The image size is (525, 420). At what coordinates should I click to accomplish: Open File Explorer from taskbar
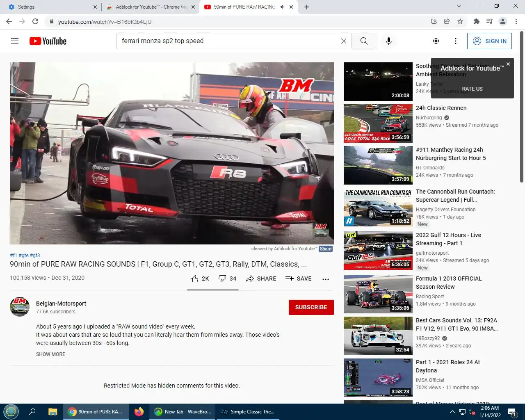52,412
